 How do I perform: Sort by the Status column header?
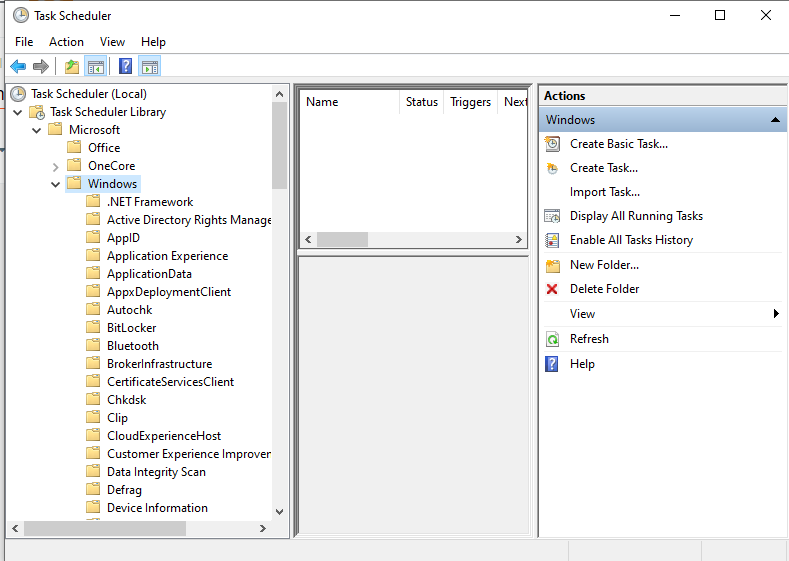(x=422, y=102)
